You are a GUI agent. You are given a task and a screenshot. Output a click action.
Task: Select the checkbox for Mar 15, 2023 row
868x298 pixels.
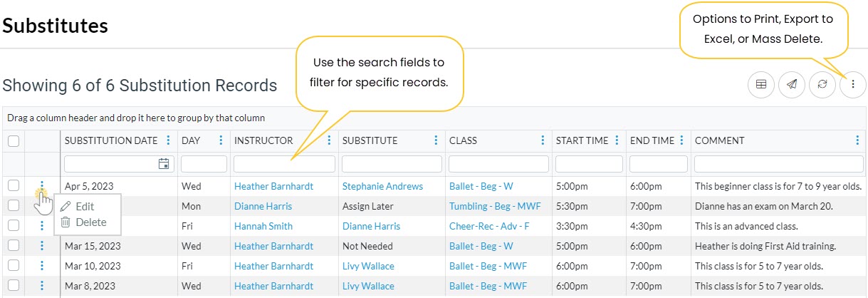pyautogui.click(x=14, y=246)
